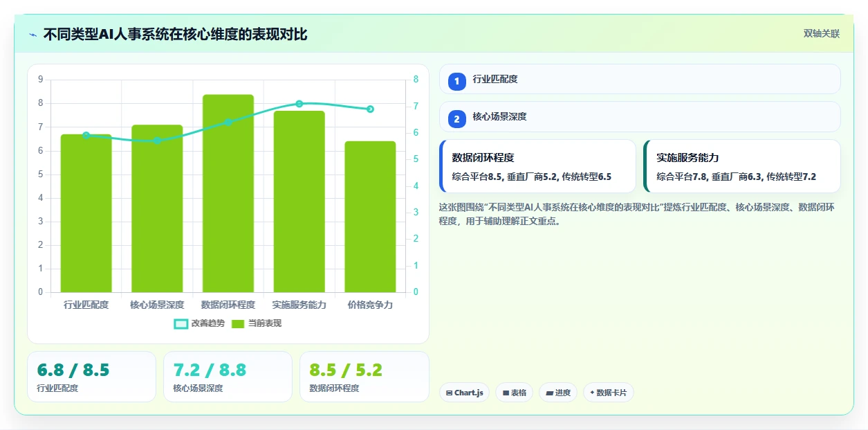This screenshot has height=430, width=868.
Task: Click the left axis top value 9
Action: (x=40, y=80)
